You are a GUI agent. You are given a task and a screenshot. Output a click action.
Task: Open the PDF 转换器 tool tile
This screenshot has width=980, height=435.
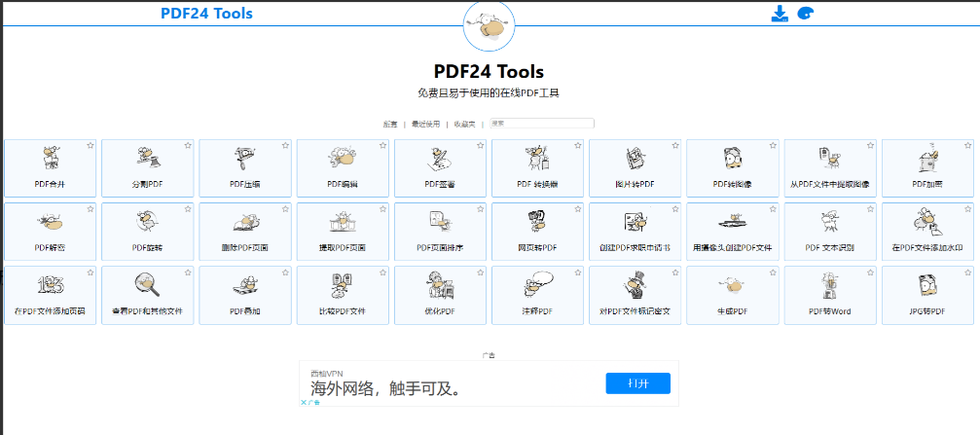(x=537, y=168)
